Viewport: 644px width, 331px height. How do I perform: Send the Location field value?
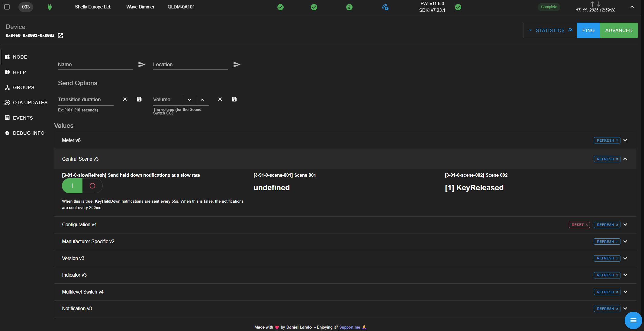237,64
